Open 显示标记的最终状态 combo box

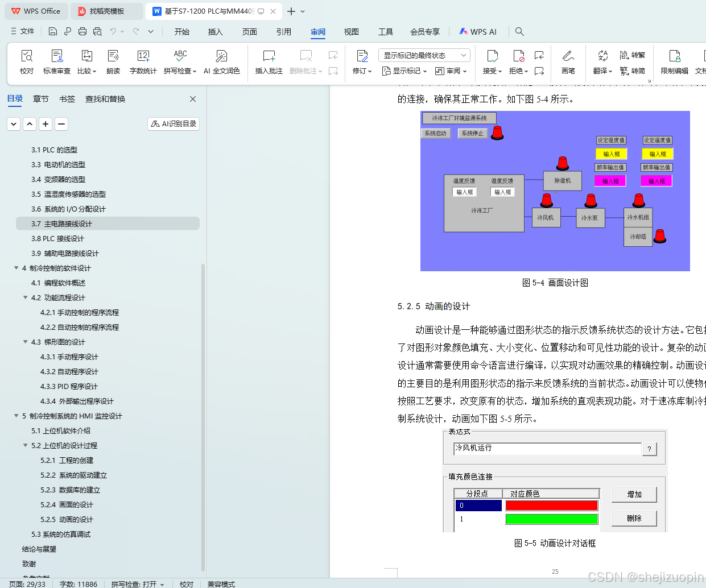pyautogui.click(x=424, y=55)
